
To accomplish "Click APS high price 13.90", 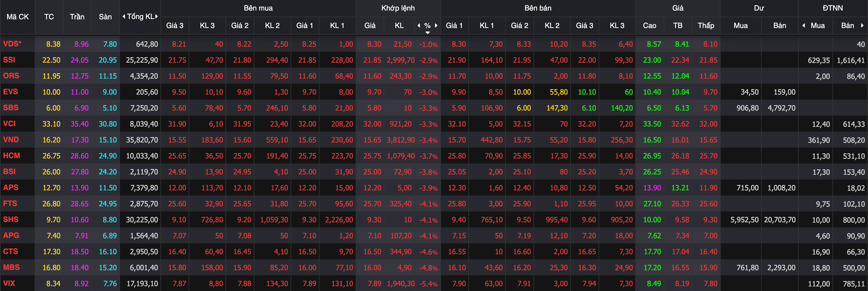I will pos(652,188).
